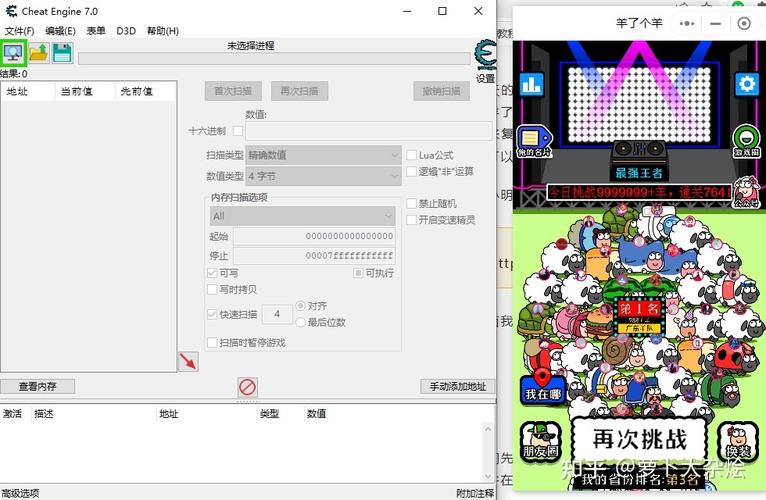Click 类型 column header in address table
This screenshot has width=766, height=500.
pyautogui.click(x=280, y=414)
